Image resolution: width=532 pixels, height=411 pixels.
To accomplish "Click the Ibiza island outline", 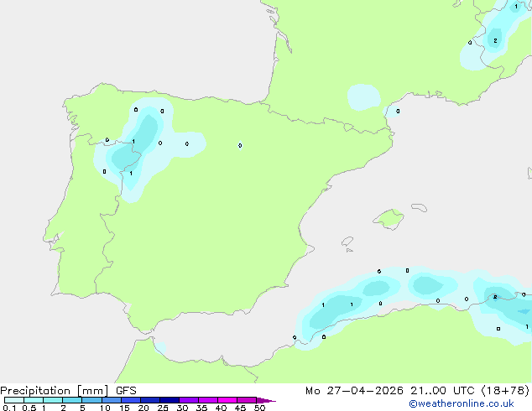I will (x=347, y=242).
